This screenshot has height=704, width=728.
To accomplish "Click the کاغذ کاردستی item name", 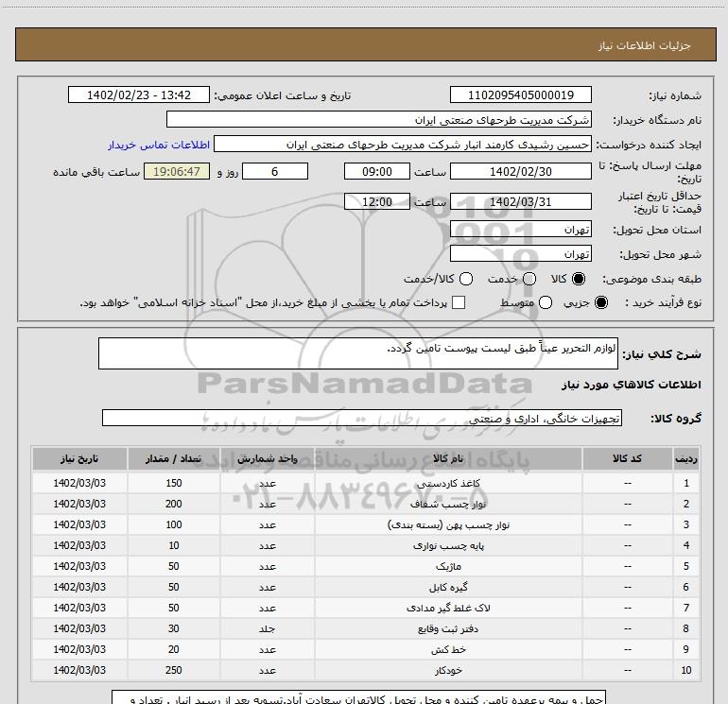I will click(x=448, y=483).
